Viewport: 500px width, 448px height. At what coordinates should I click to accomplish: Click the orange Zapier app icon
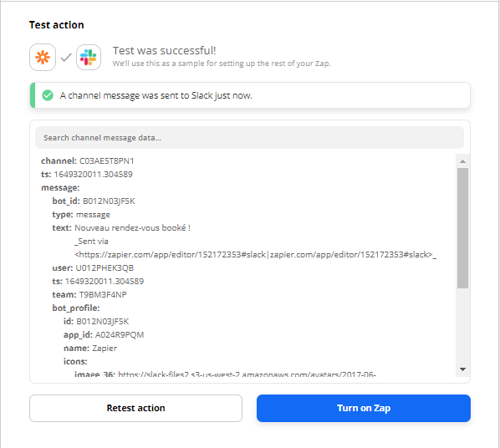point(43,58)
